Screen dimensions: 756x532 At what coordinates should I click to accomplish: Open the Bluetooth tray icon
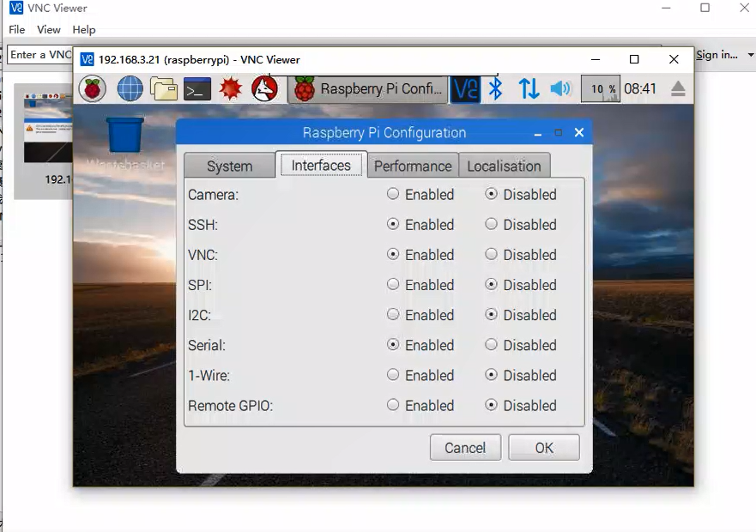(x=496, y=88)
